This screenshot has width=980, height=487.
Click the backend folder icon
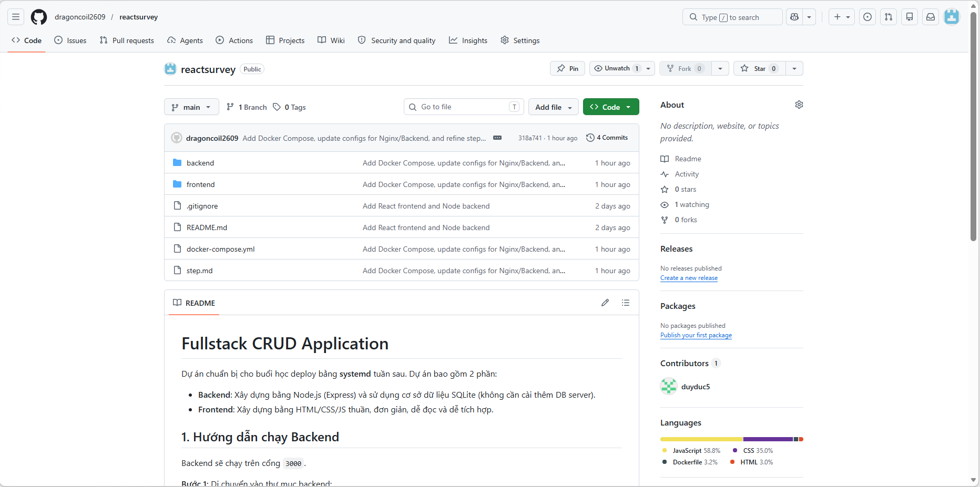177,163
